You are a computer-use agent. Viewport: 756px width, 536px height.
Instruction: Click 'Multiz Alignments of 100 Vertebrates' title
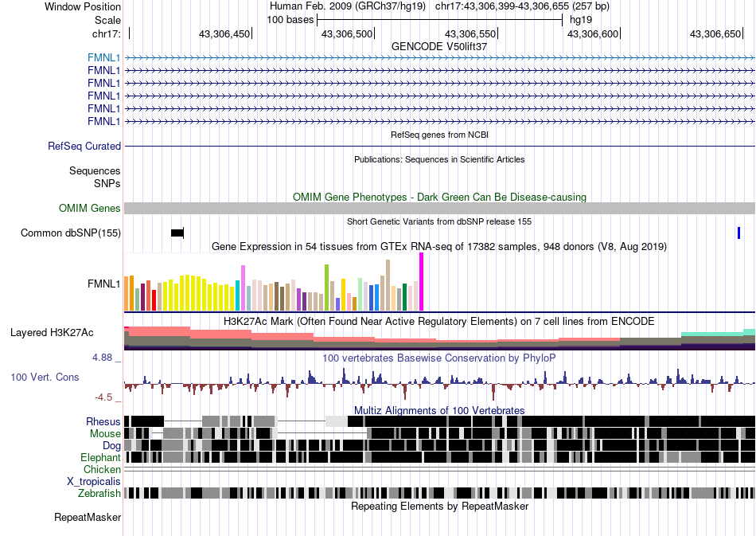coord(439,411)
